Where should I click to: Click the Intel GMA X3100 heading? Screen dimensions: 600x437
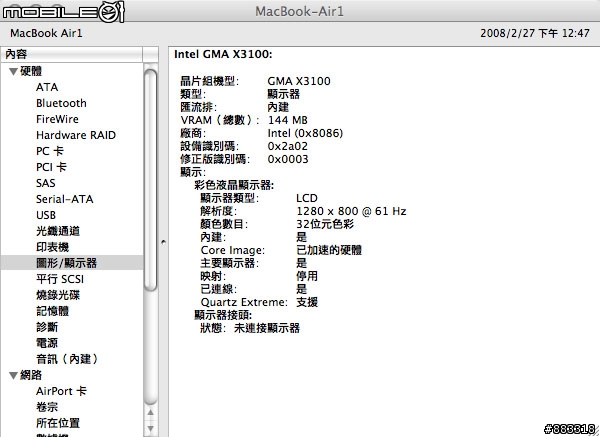pyautogui.click(x=223, y=54)
